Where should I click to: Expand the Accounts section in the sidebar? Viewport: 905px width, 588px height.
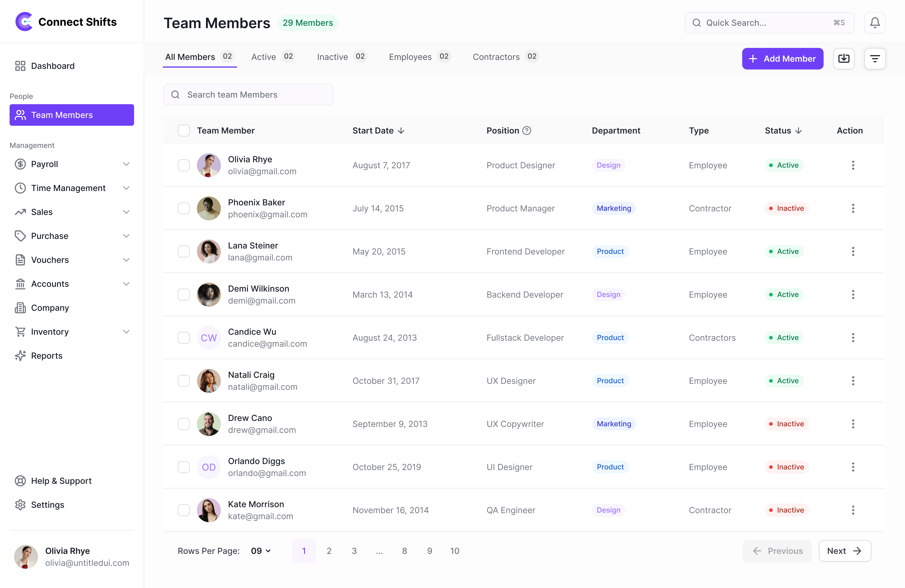point(126,283)
